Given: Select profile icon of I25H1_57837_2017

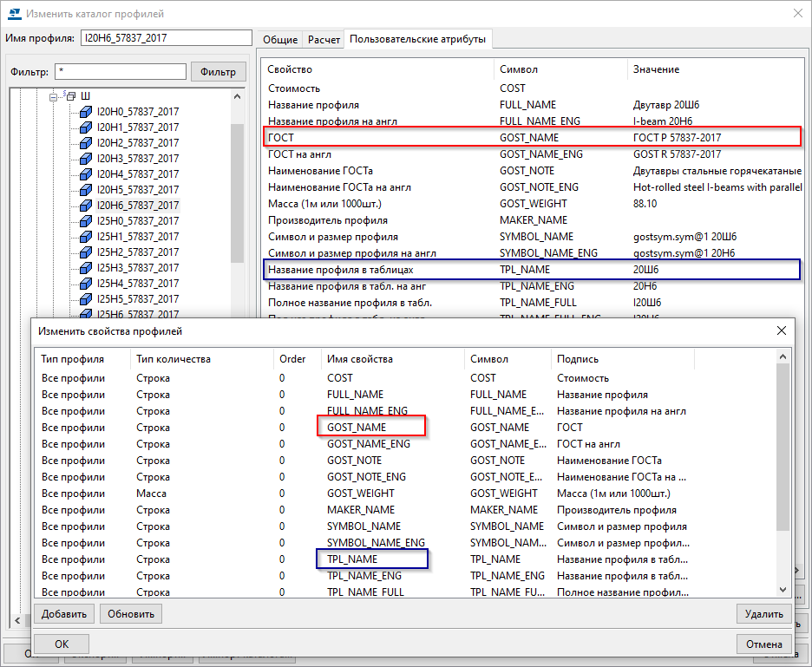Looking at the screenshot, I should pos(86,236).
